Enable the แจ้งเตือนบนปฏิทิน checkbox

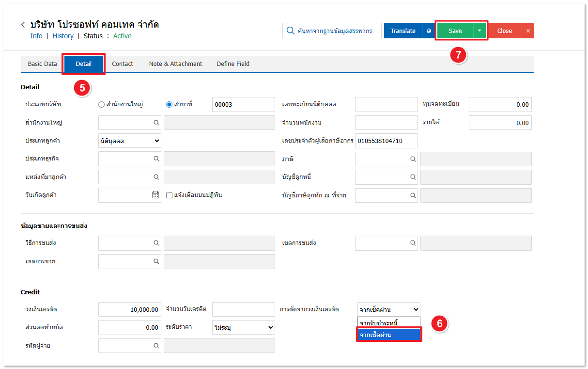170,195
